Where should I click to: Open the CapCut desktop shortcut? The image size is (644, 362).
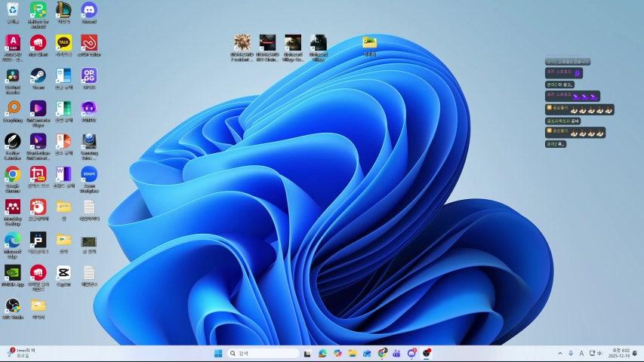tap(63, 272)
